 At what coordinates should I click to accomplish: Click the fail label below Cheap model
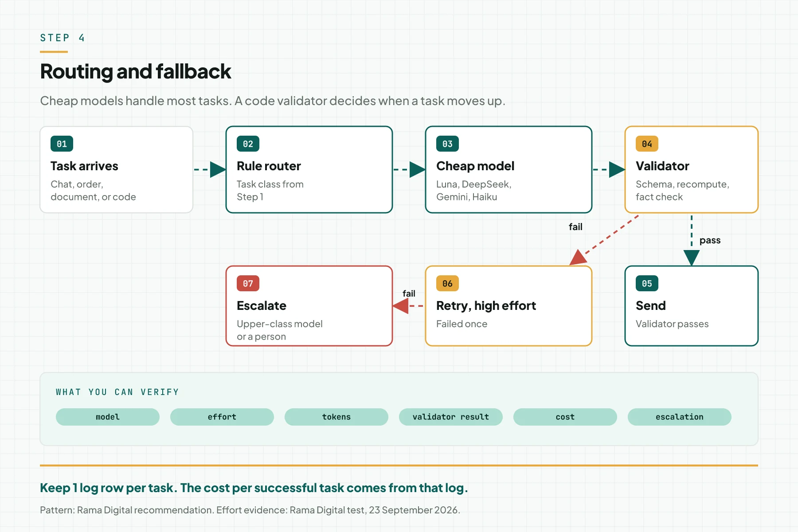click(x=575, y=227)
